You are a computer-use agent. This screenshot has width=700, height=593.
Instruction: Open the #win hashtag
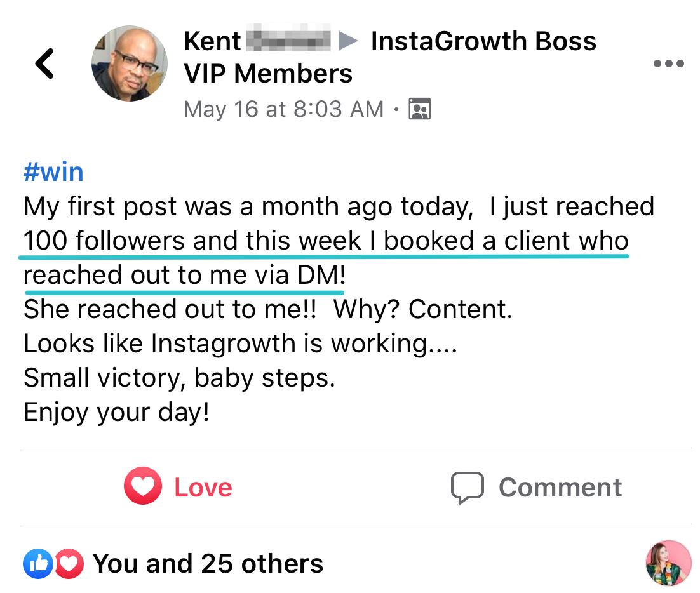[x=53, y=172]
